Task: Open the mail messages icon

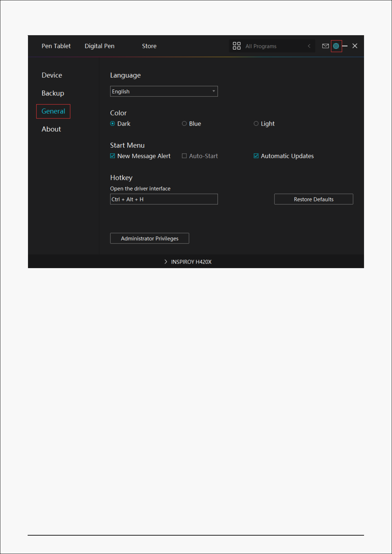Action: click(x=325, y=46)
